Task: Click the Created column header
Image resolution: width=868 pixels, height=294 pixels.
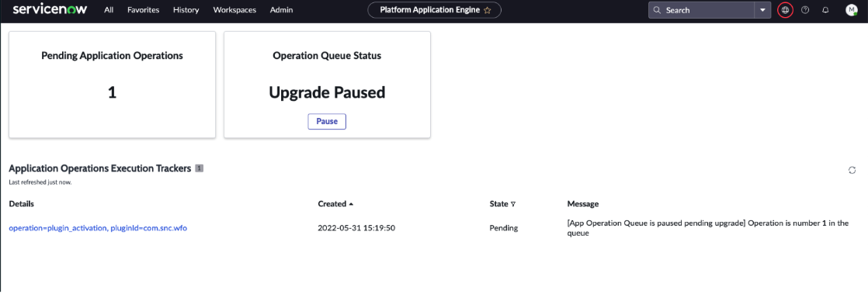Action: 332,204
